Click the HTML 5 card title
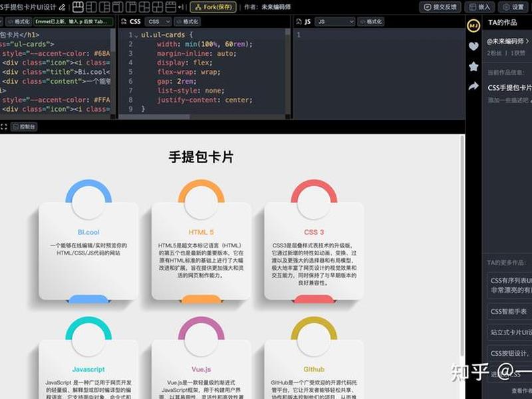This screenshot has height=399, width=532. 201,232
